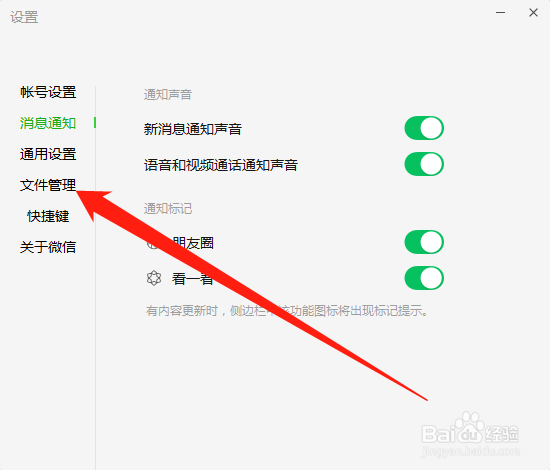Click the 新消息通知声音 label text

193,129
